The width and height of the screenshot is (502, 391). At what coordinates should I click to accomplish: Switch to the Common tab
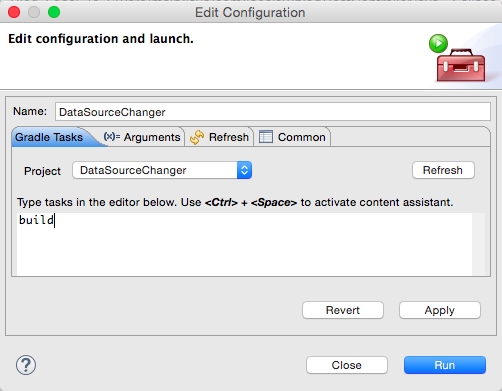point(292,137)
